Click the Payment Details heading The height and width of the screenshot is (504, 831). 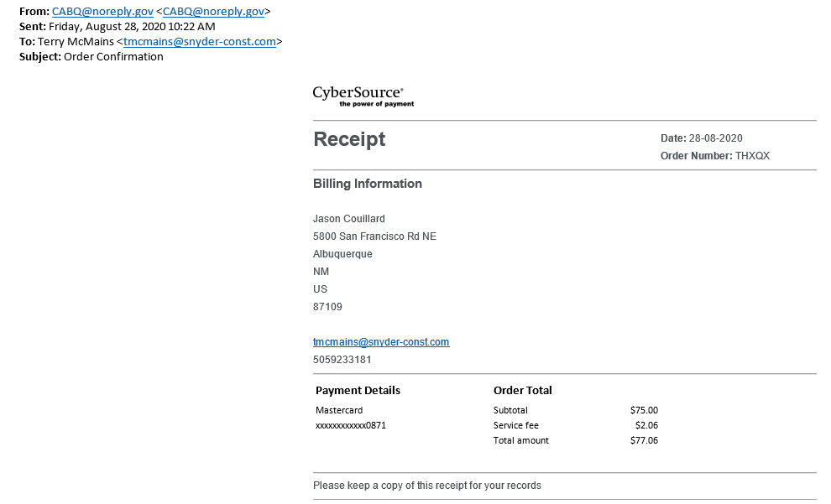[358, 390]
